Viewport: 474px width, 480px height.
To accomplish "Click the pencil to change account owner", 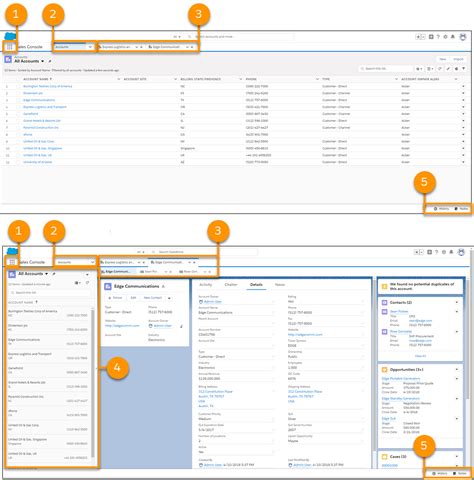I will point(182,326).
